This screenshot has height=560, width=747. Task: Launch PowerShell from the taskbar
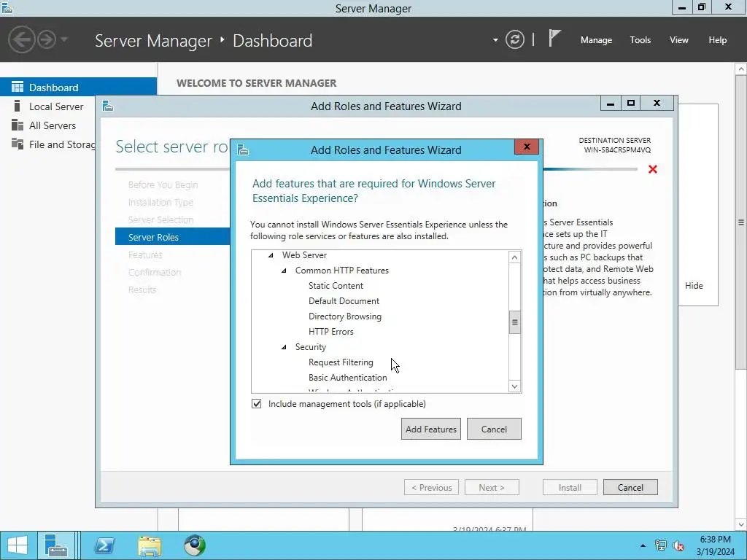point(104,545)
